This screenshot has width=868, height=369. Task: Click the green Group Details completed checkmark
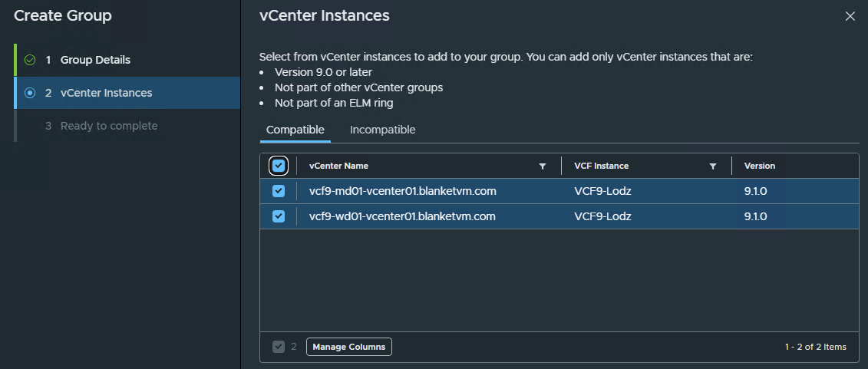(30, 60)
